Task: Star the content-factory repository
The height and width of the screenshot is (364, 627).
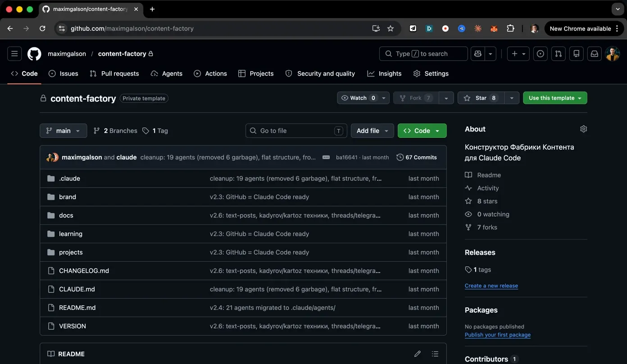Action: point(480,98)
